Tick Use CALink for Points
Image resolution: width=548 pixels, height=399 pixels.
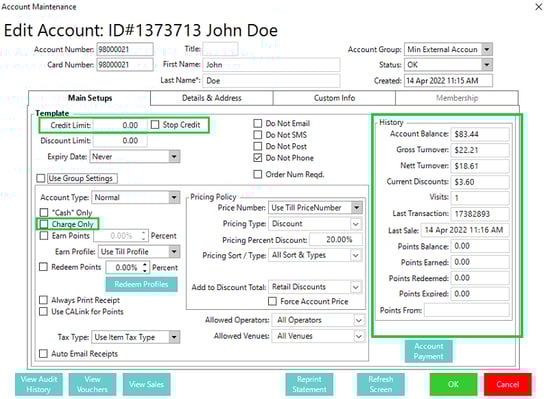(43, 311)
